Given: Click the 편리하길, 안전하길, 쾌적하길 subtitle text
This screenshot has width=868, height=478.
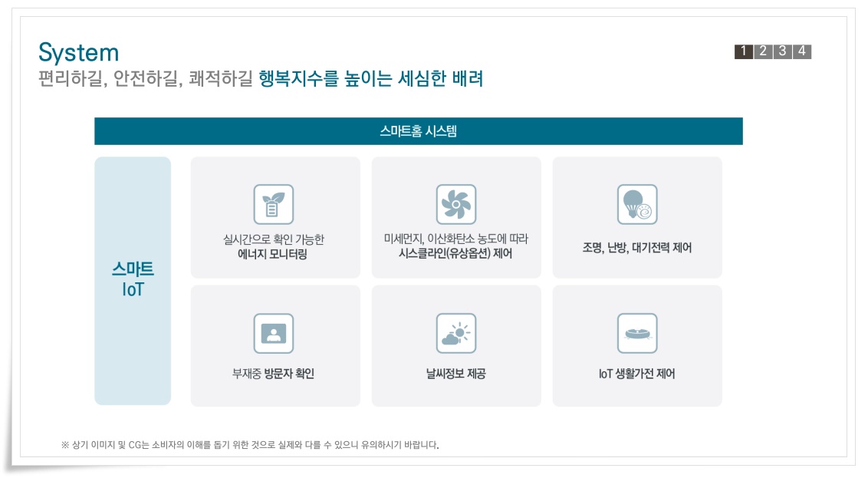Looking at the screenshot, I should coord(146,79).
